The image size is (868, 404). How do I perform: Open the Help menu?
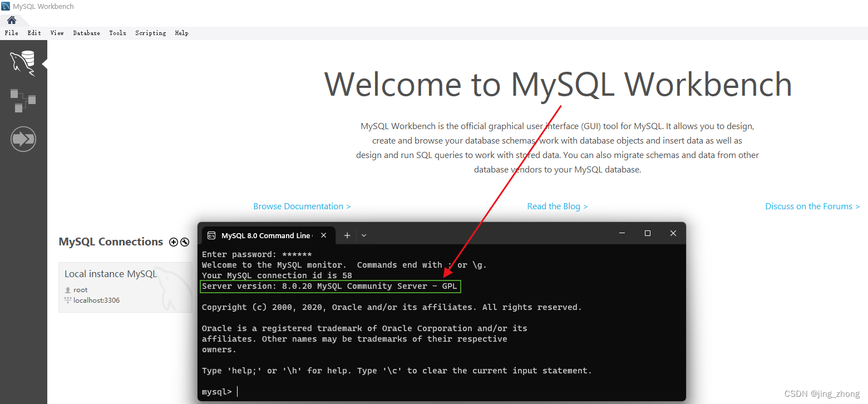[x=182, y=33]
